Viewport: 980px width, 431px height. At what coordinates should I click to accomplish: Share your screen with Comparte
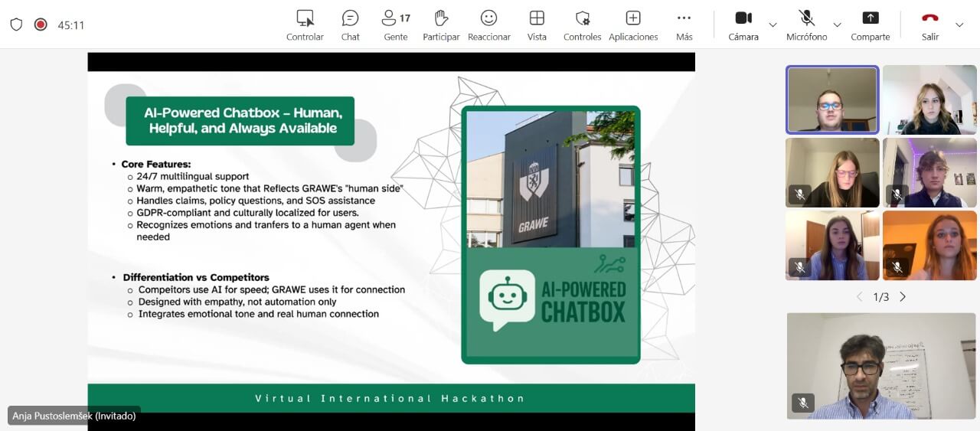tap(871, 24)
